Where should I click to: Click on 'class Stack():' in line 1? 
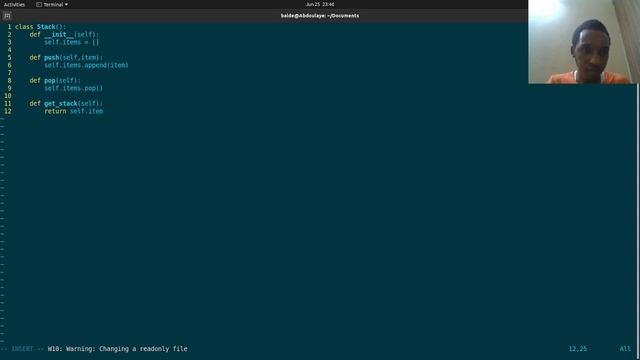tap(40, 27)
